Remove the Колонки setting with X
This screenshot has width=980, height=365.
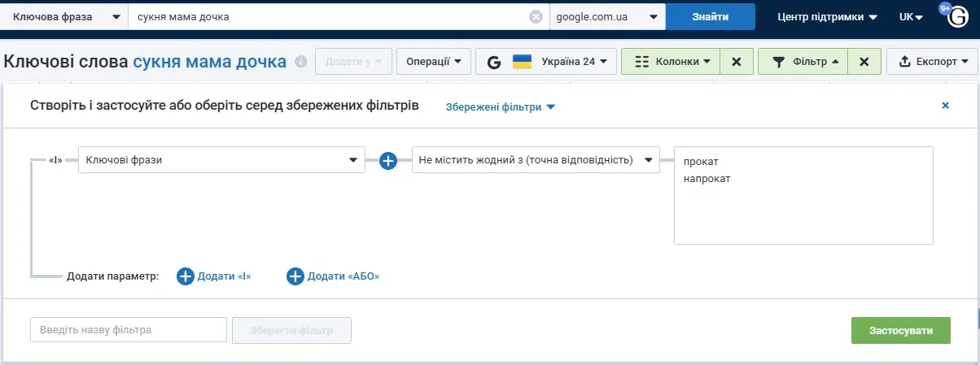click(736, 61)
